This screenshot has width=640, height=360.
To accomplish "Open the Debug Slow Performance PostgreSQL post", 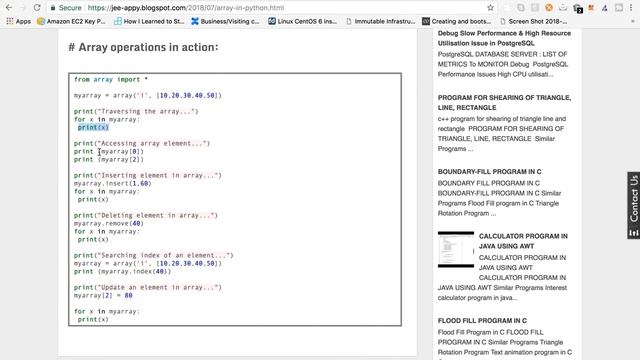I will coord(504,38).
